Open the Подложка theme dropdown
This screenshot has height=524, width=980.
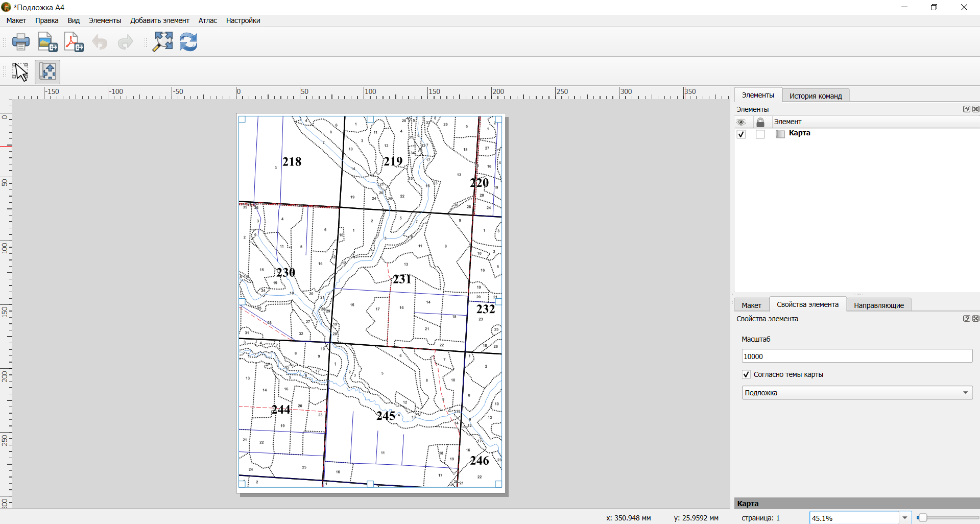click(857, 393)
